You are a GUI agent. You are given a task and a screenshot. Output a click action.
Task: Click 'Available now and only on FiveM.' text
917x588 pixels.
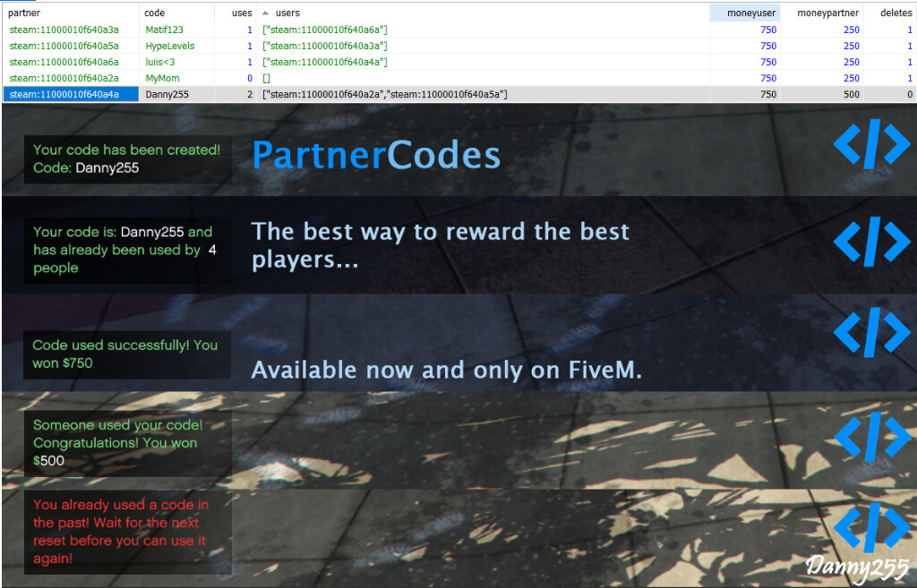tap(447, 370)
